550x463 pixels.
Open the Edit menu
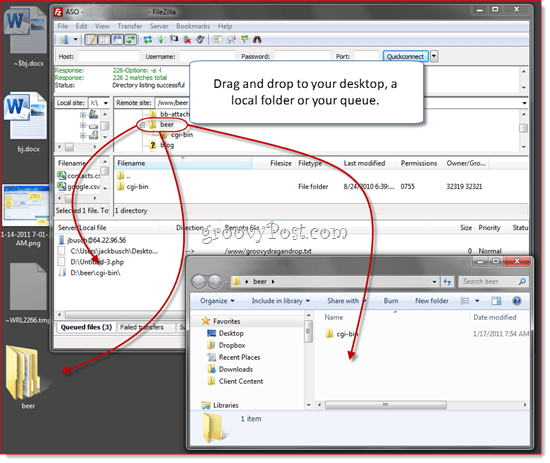(x=81, y=26)
